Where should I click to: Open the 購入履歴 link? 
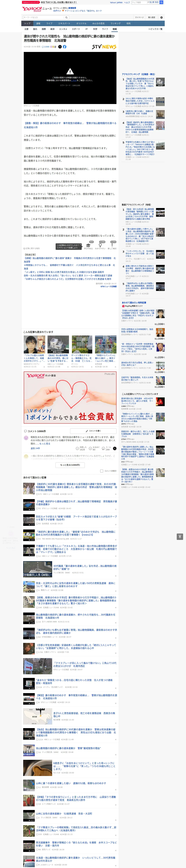[152, 18]
